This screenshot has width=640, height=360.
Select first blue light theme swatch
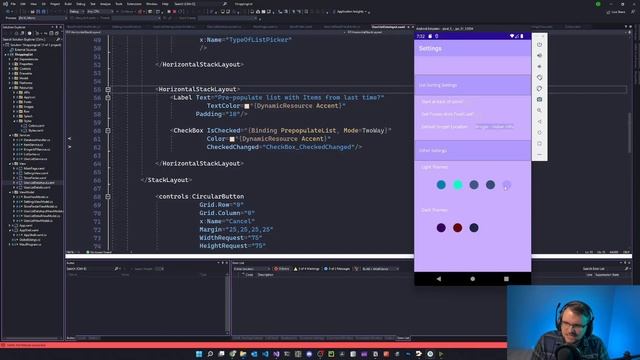(x=441, y=185)
